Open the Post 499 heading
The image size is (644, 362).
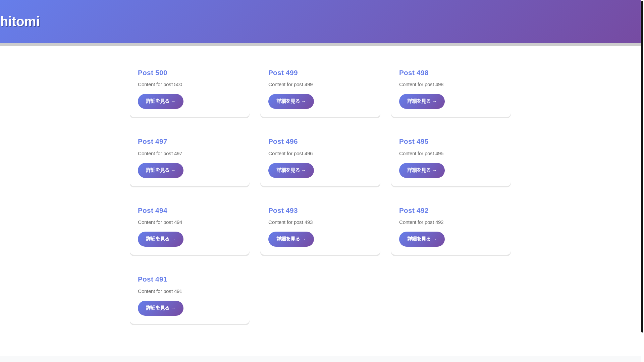(x=283, y=73)
